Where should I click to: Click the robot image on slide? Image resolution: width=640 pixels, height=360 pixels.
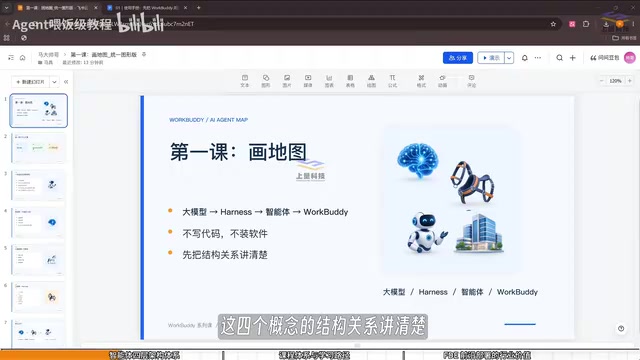[x=427, y=233]
